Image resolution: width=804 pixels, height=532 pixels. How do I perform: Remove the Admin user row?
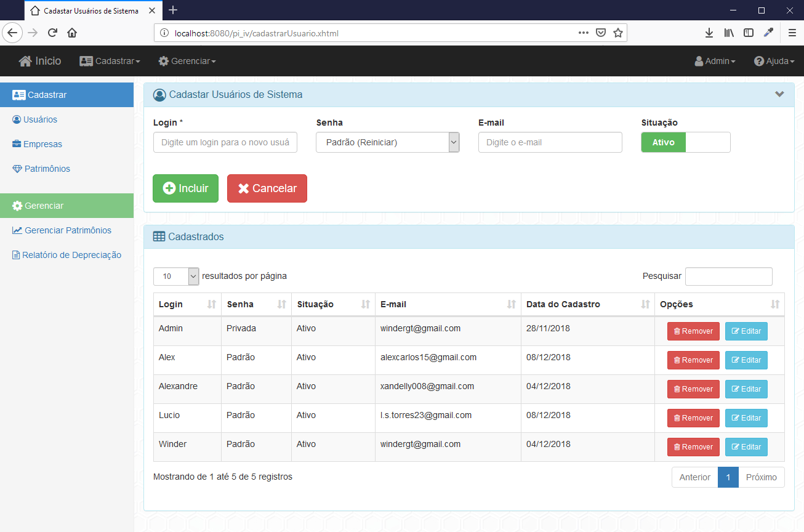pos(693,331)
